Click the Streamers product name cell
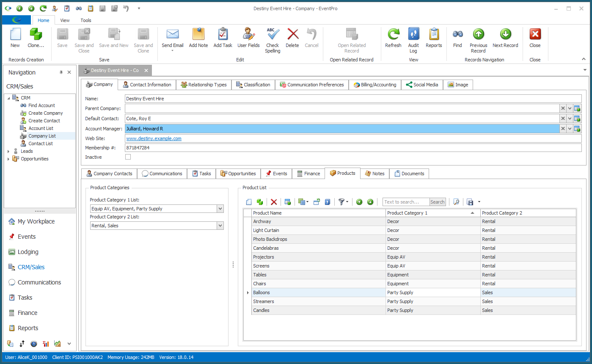 click(x=318, y=301)
